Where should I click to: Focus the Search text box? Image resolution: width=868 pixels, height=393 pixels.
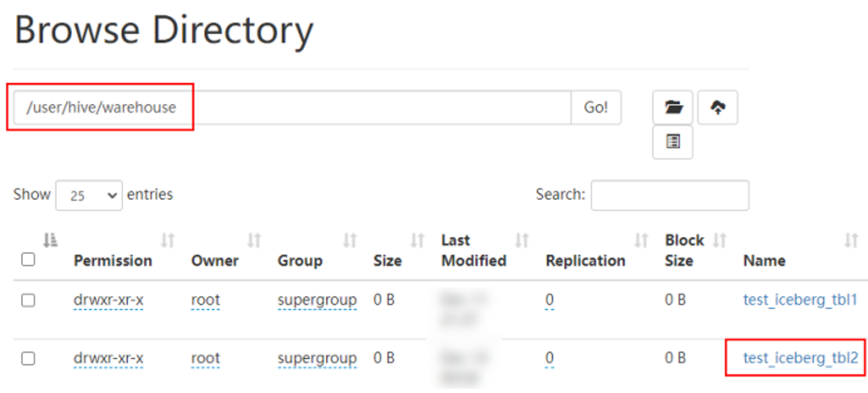tap(670, 195)
